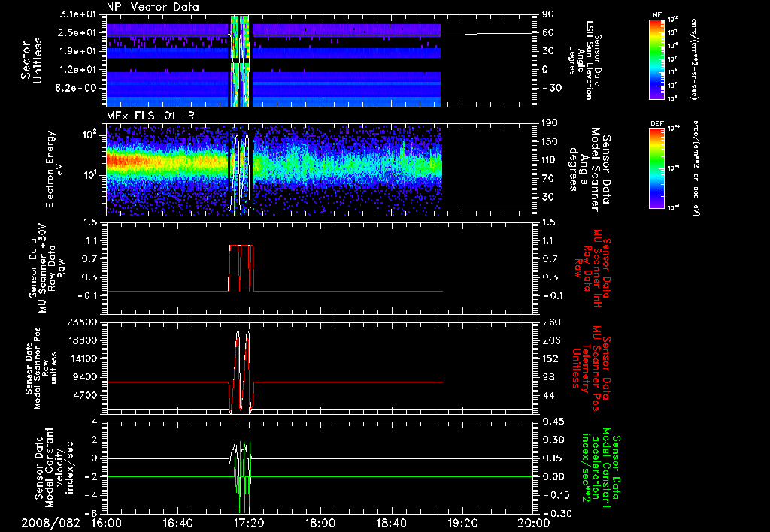Click the 'ergs/(cm**2-sr-sec-eV)' units label
Image resolution: width=770 pixels, height=532 pixels.
pos(696,168)
